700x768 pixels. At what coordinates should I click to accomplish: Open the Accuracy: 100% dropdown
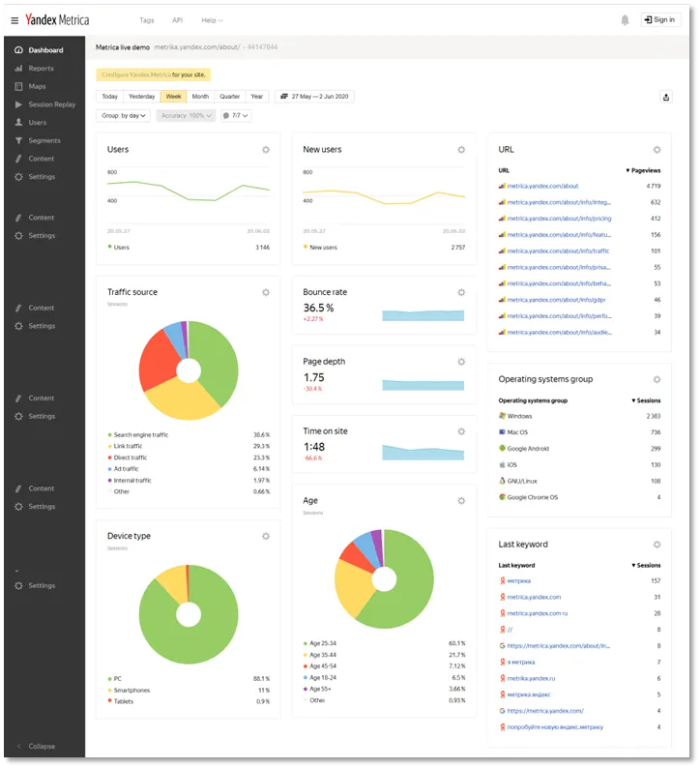pos(186,115)
